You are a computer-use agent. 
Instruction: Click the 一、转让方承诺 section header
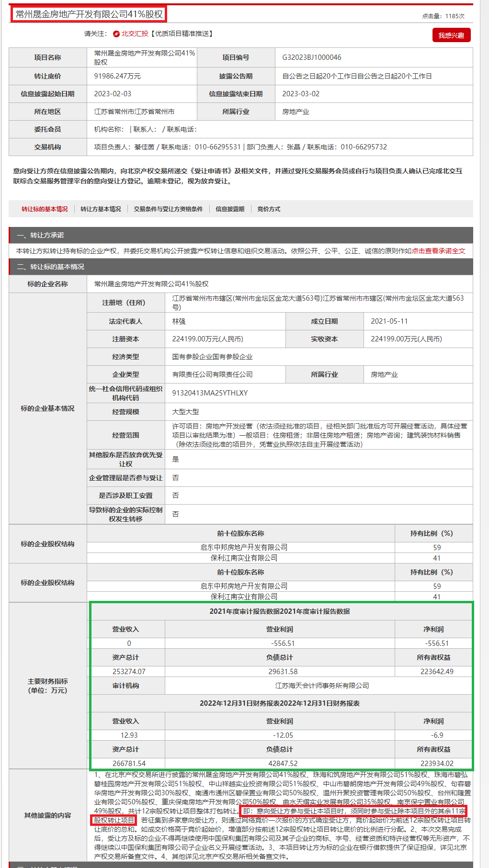[241, 235]
